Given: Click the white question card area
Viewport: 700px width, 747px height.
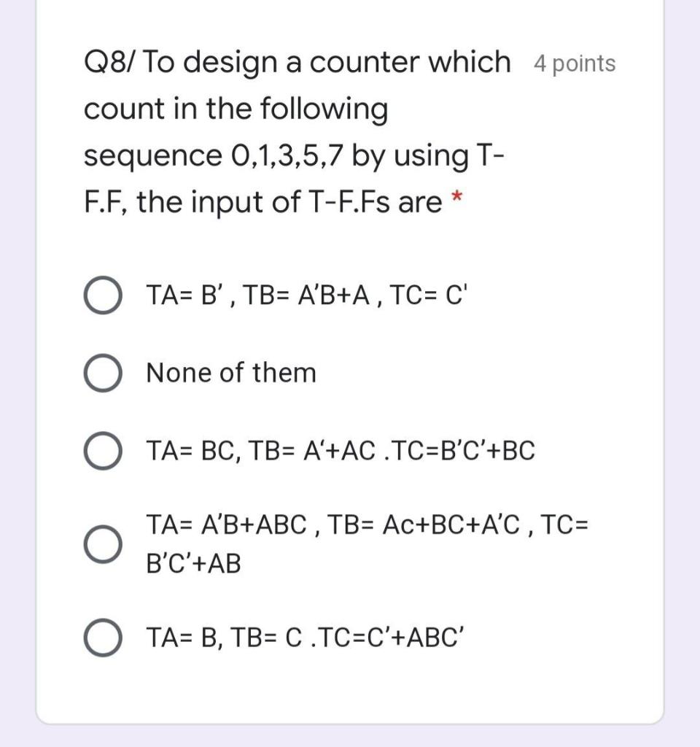Looking at the screenshot, I should 350,693.
